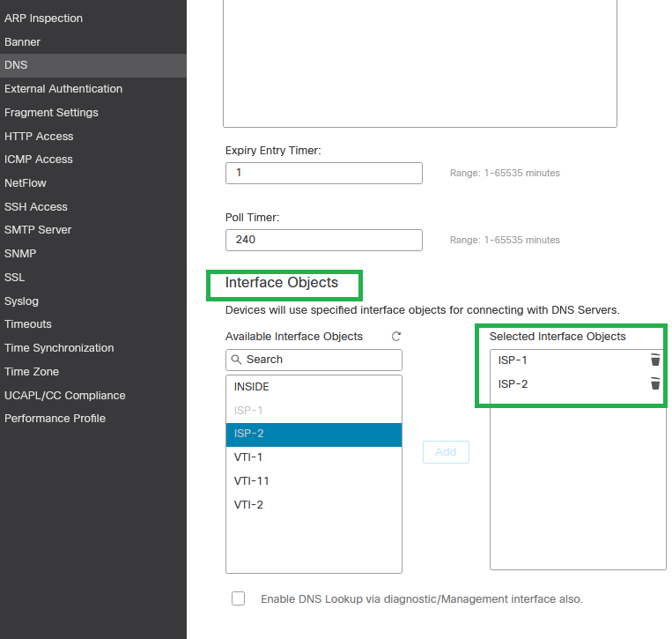This screenshot has width=672, height=639.
Task: Select greyed ISP-1 in available list
Action: [x=314, y=411]
